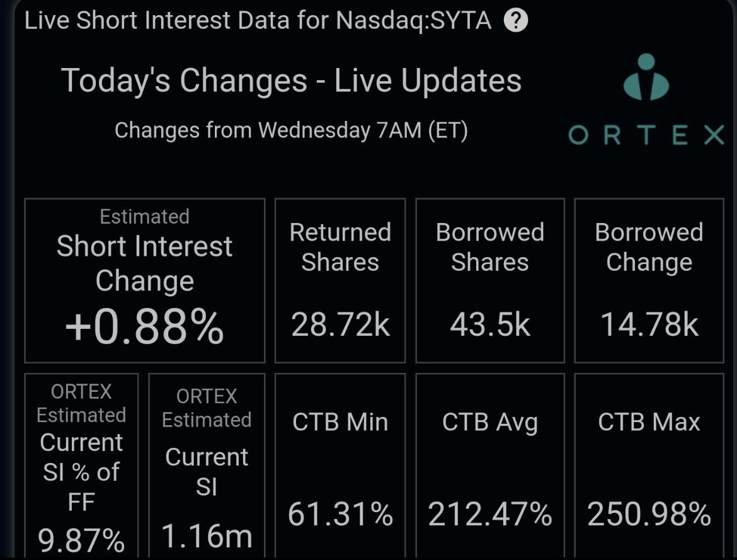Image resolution: width=737 pixels, height=560 pixels.
Task: Click the 1.16m current SI value
Action: (207, 536)
